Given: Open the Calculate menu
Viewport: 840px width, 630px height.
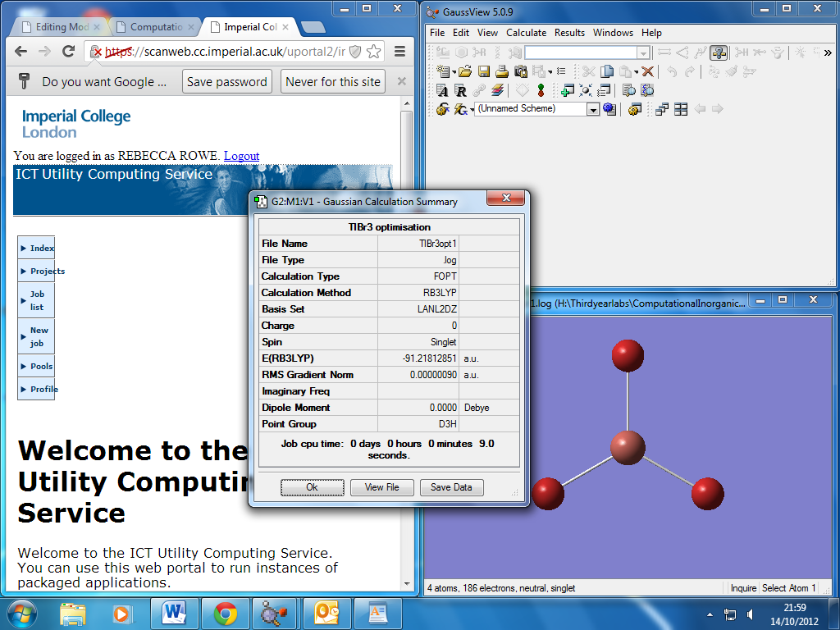Looking at the screenshot, I should click(526, 33).
